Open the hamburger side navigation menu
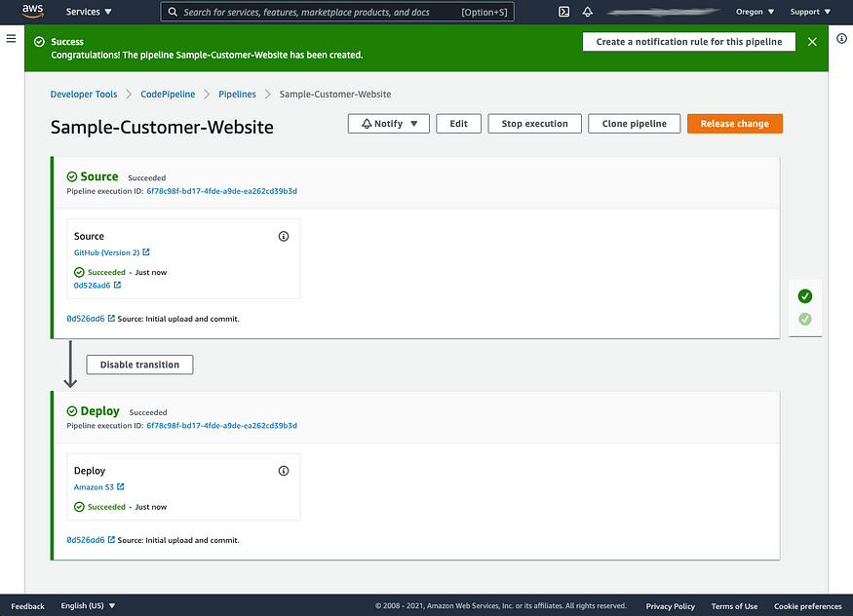 11,39
